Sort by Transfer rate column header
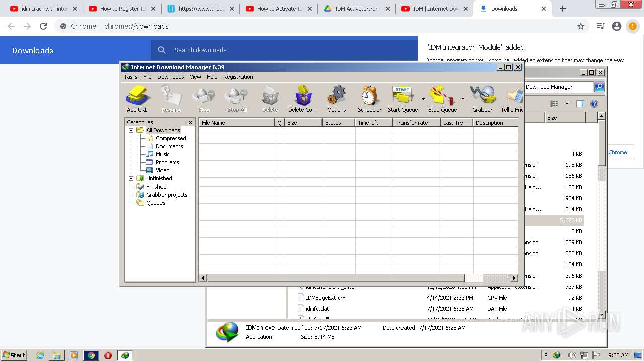 [417, 123]
